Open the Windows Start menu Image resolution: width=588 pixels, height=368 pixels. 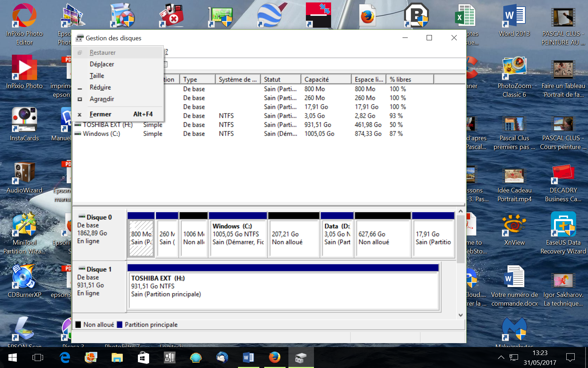[x=13, y=357]
